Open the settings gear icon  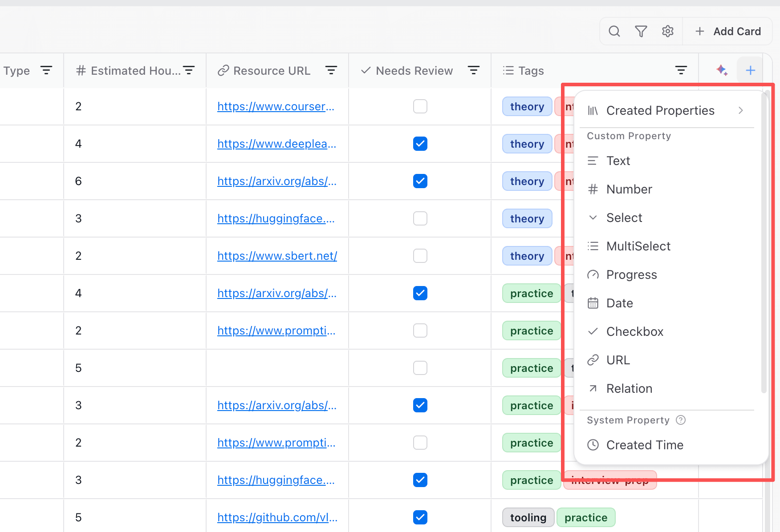[x=668, y=31]
